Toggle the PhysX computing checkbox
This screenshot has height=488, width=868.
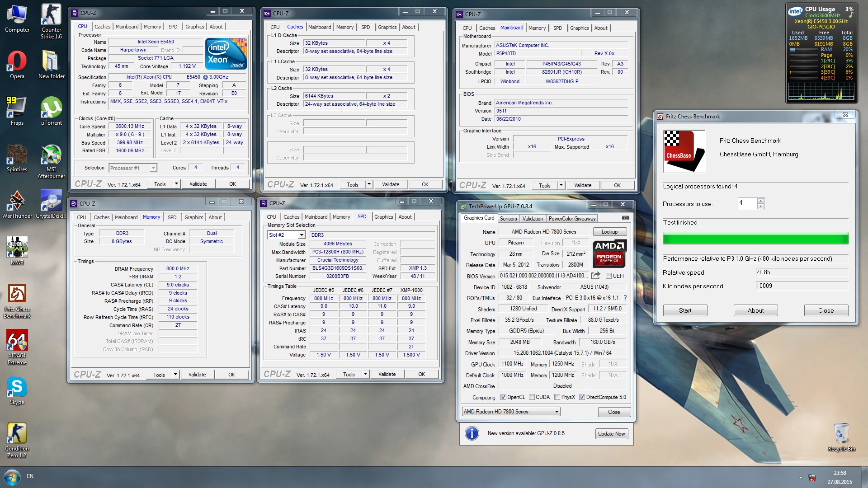click(557, 397)
